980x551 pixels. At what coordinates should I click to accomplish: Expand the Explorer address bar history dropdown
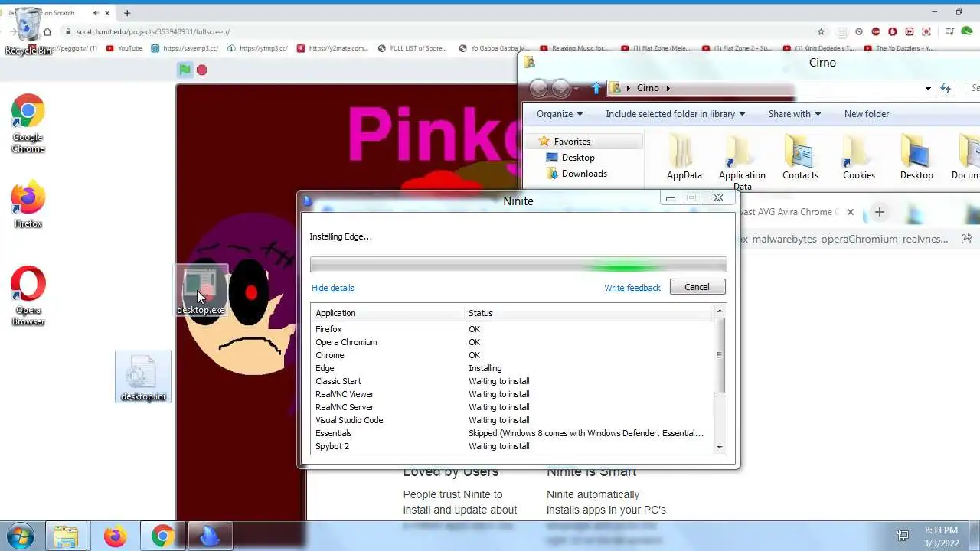point(928,88)
